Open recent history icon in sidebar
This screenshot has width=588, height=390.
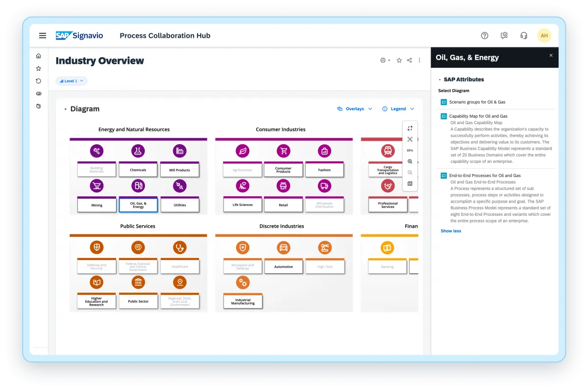pos(39,81)
